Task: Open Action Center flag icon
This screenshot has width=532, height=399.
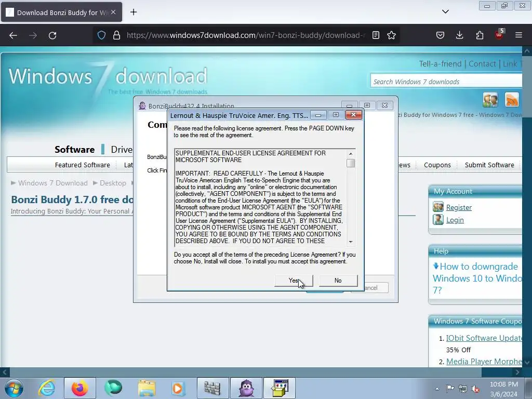Action: [450, 389]
